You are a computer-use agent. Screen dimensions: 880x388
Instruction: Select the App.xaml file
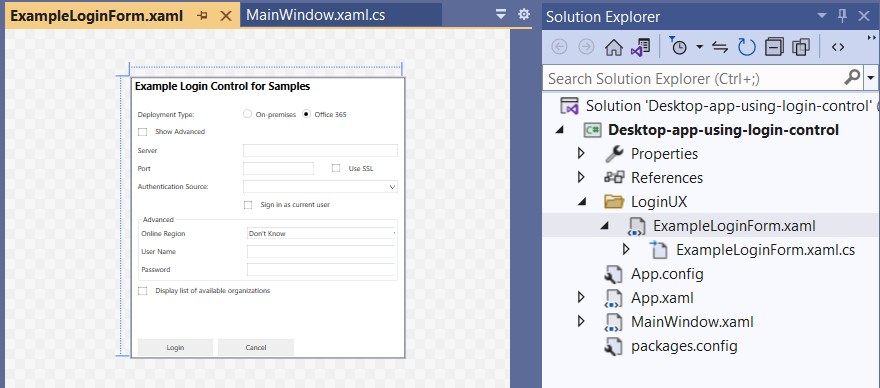pos(662,298)
